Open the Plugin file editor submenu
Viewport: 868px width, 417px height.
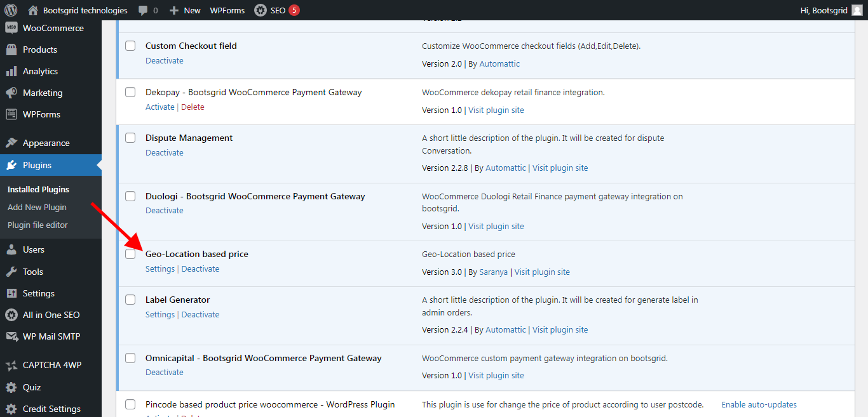(x=37, y=225)
